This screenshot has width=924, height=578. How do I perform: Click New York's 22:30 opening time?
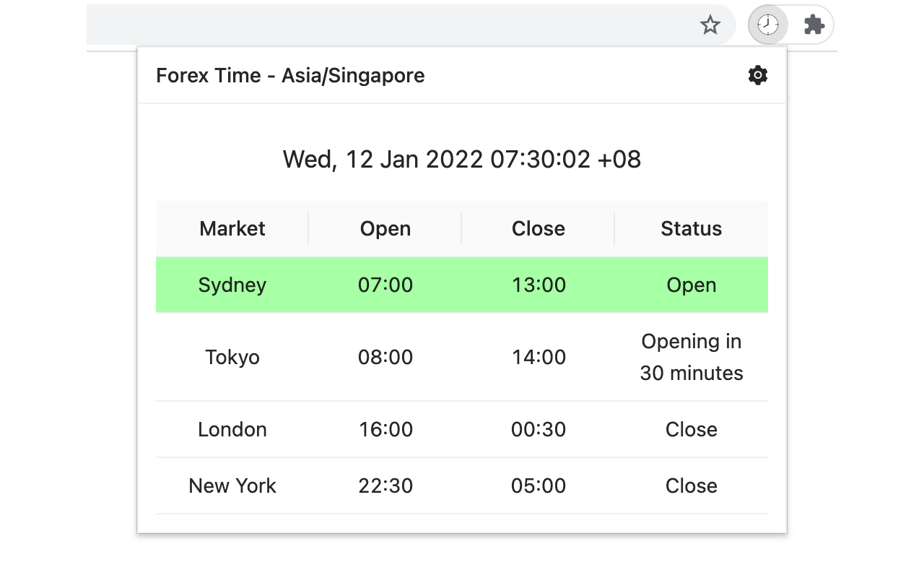click(x=385, y=486)
